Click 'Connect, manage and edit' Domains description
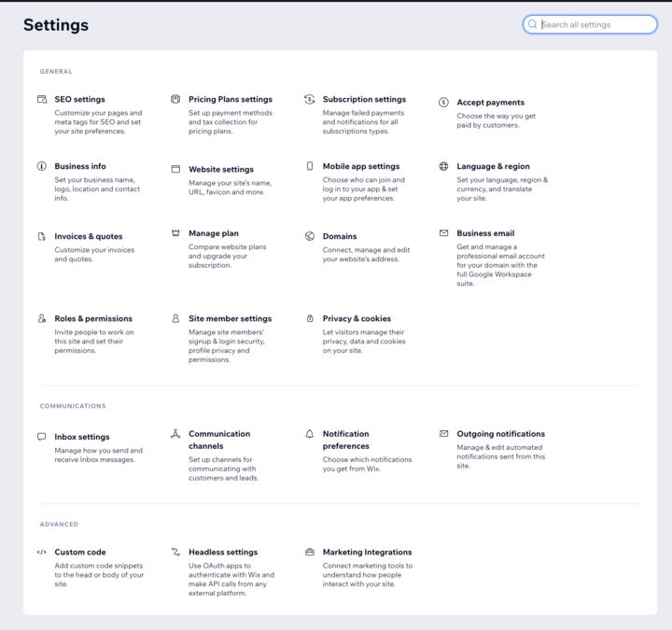The width and height of the screenshot is (672, 630). pyautogui.click(x=366, y=254)
